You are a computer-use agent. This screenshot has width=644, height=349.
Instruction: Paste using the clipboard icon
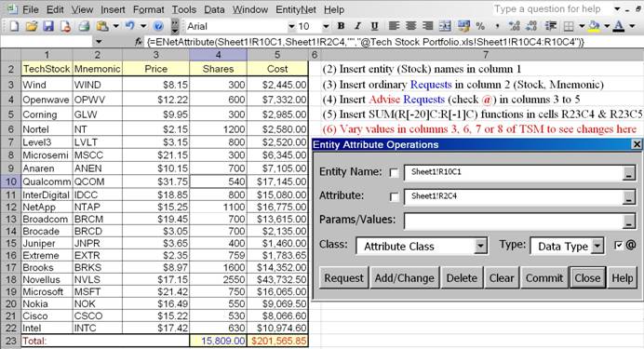point(102,26)
